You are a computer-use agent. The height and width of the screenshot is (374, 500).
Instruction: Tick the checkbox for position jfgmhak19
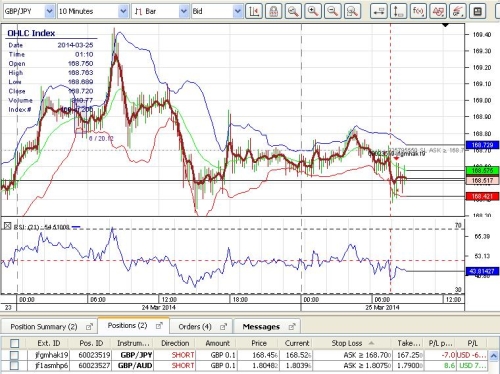point(14,355)
